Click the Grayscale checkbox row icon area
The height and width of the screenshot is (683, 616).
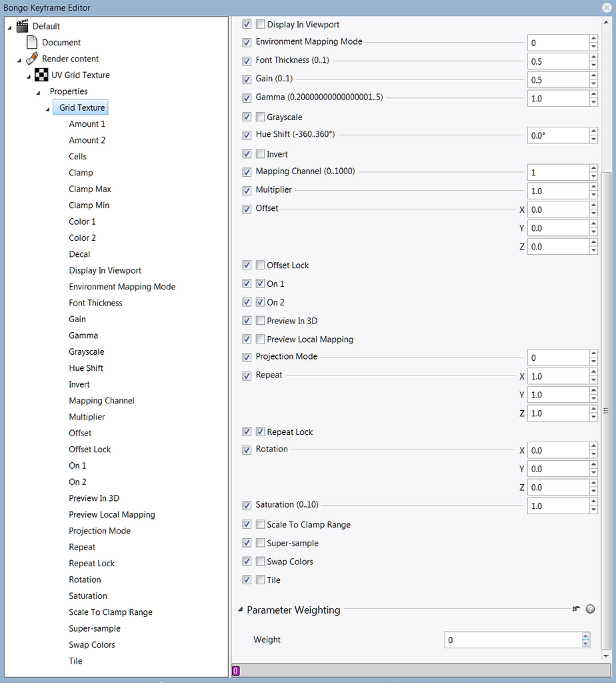[x=260, y=116]
